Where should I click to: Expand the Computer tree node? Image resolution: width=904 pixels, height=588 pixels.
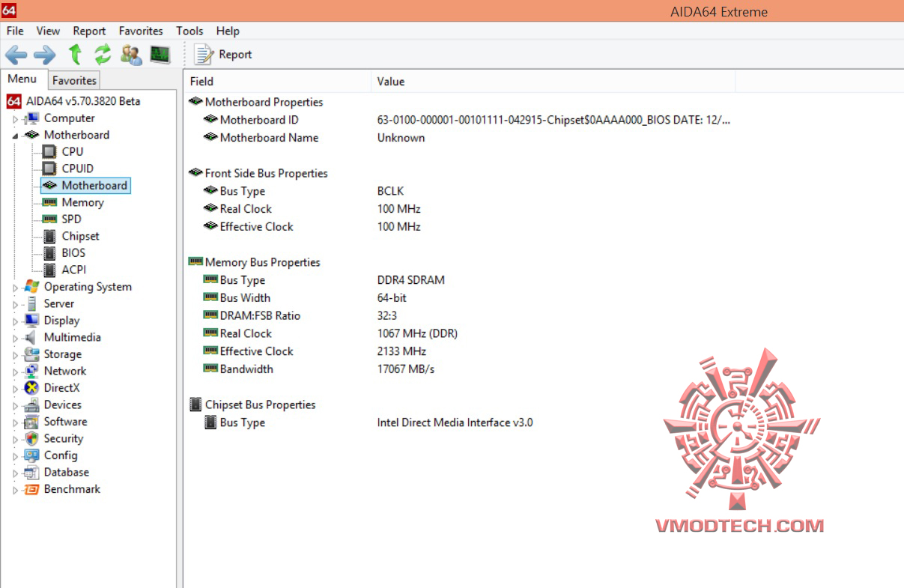[x=16, y=119]
